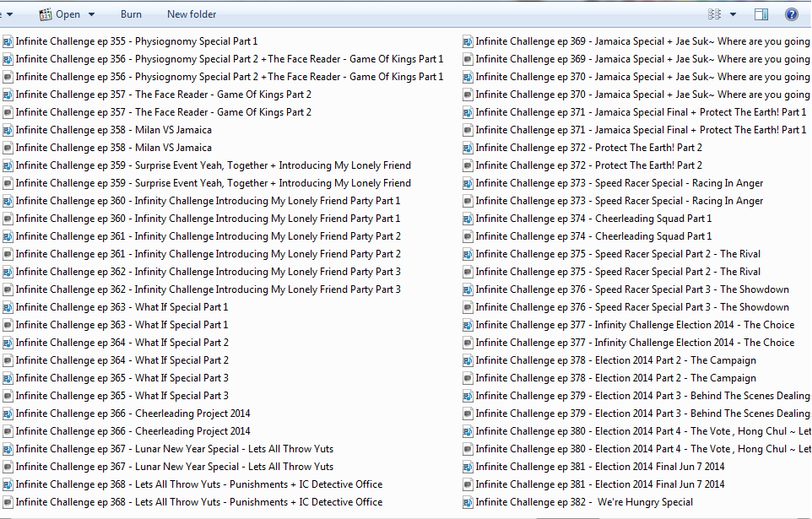Viewport: 812px width, 519px height.
Task: Click New folder in the toolbar
Action: click(192, 14)
